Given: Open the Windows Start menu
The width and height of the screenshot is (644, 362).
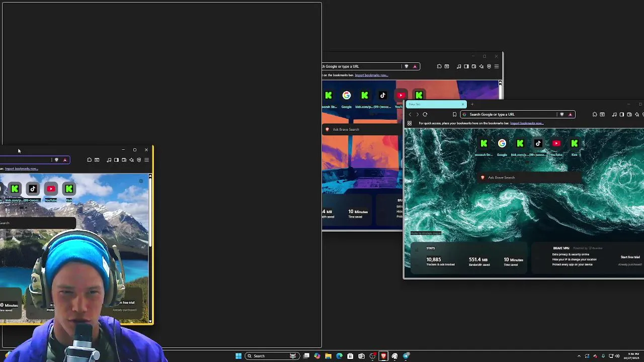Looking at the screenshot, I should pos(238,356).
